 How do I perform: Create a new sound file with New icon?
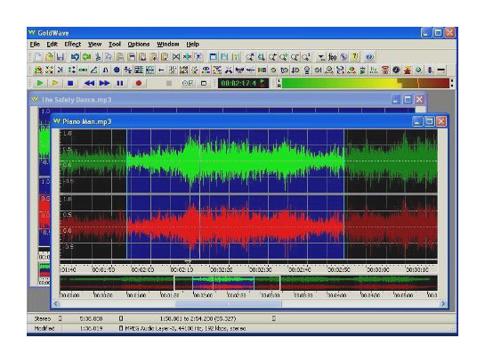(38, 57)
